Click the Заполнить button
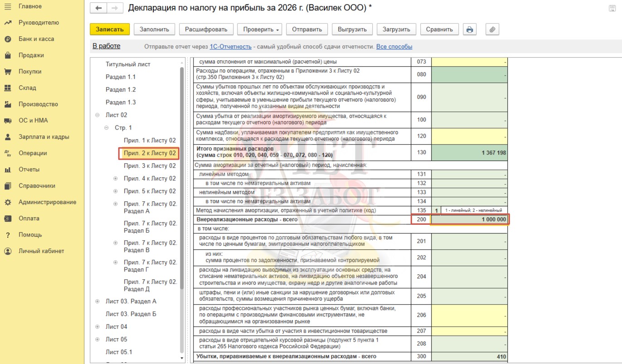The width and height of the screenshot is (622, 364). coord(154,29)
